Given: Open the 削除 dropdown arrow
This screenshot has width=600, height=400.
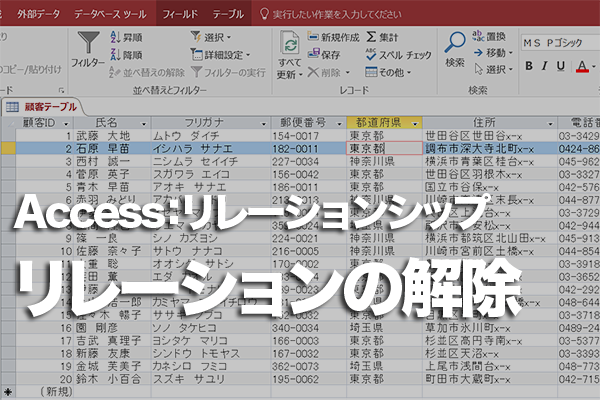Looking at the screenshot, I should [x=348, y=72].
